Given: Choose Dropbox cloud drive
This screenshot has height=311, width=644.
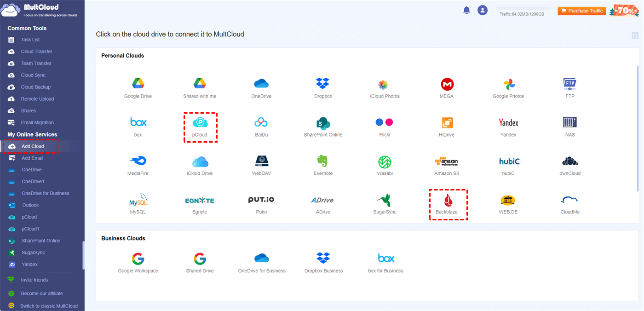Looking at the screenshot, I should click(323, 88).
